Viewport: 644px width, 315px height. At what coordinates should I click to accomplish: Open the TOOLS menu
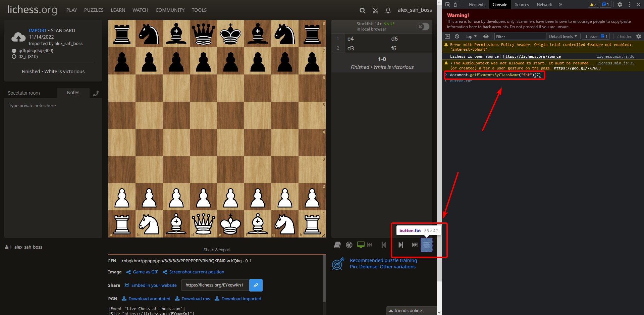click(199, 10)
